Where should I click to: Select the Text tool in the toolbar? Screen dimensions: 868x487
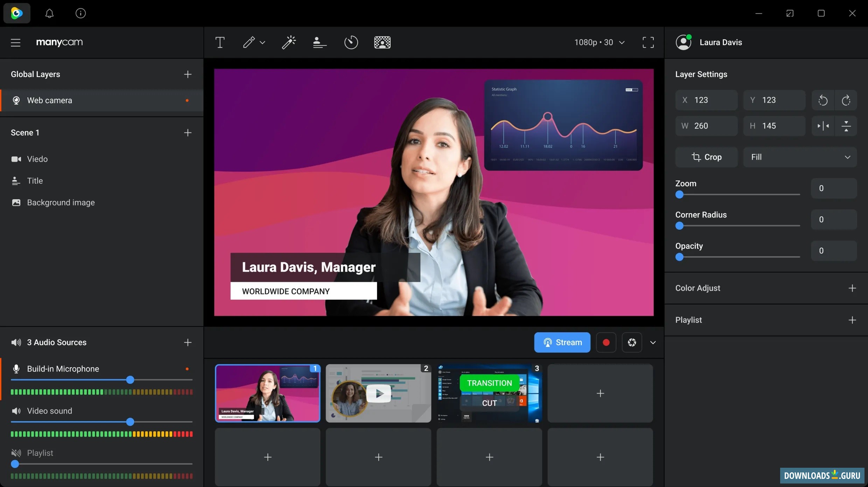point(220,42)
